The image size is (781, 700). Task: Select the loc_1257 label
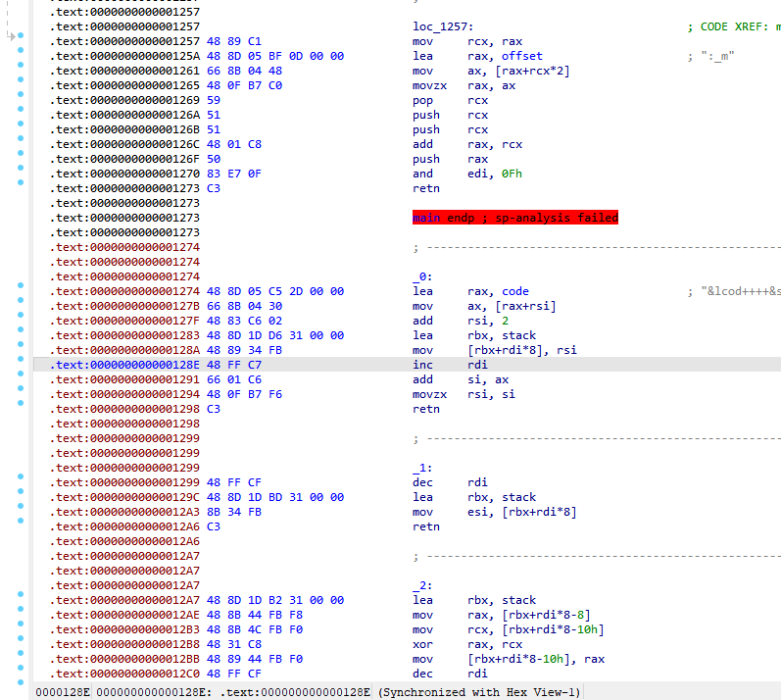[x=442, y=26]
